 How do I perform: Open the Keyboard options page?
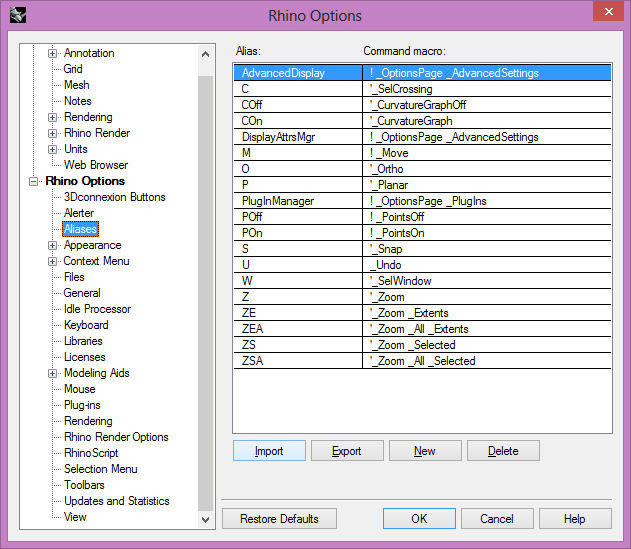click(86, 325)
